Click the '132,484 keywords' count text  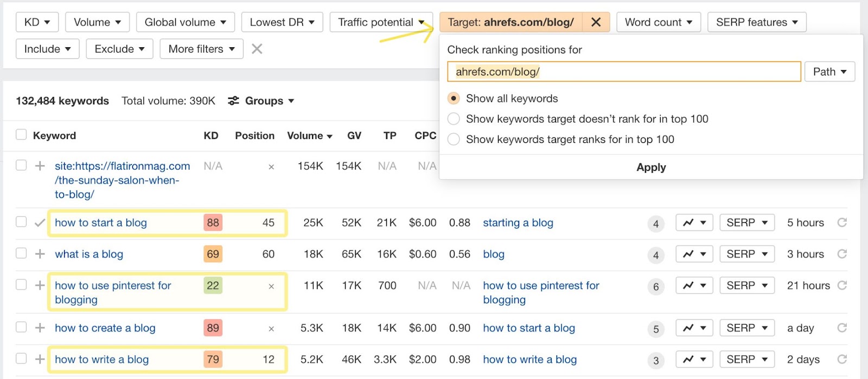point(62,101)
